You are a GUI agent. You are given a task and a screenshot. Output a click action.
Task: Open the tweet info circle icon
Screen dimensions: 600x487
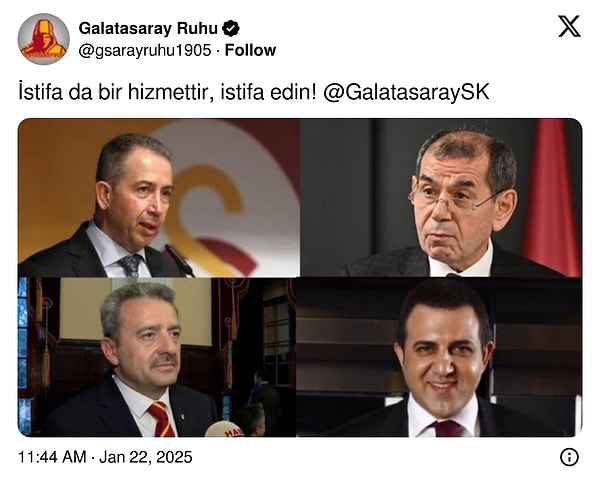[x=569, y=457]
